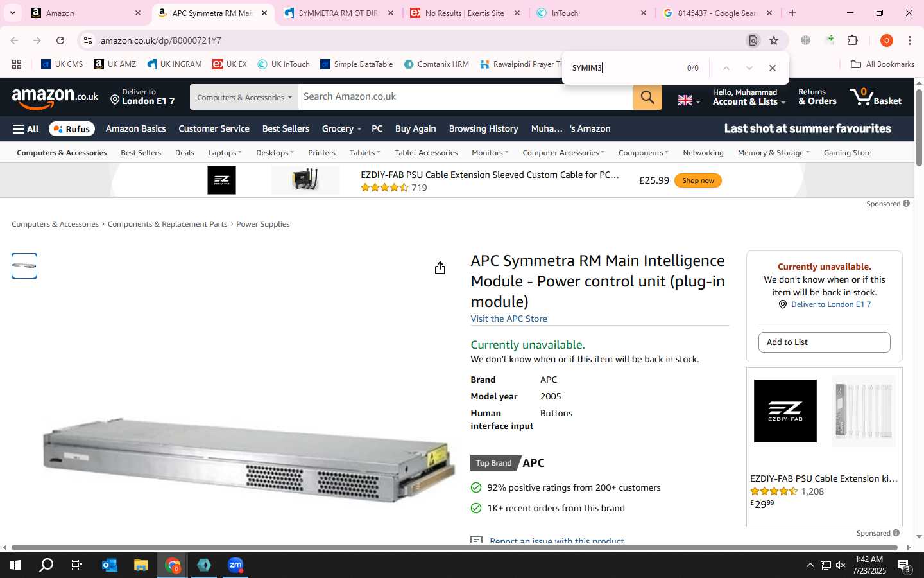Expand the Memory & Storage submenu
The width and height of the screenshot is (924, 578).
[773, 153]
